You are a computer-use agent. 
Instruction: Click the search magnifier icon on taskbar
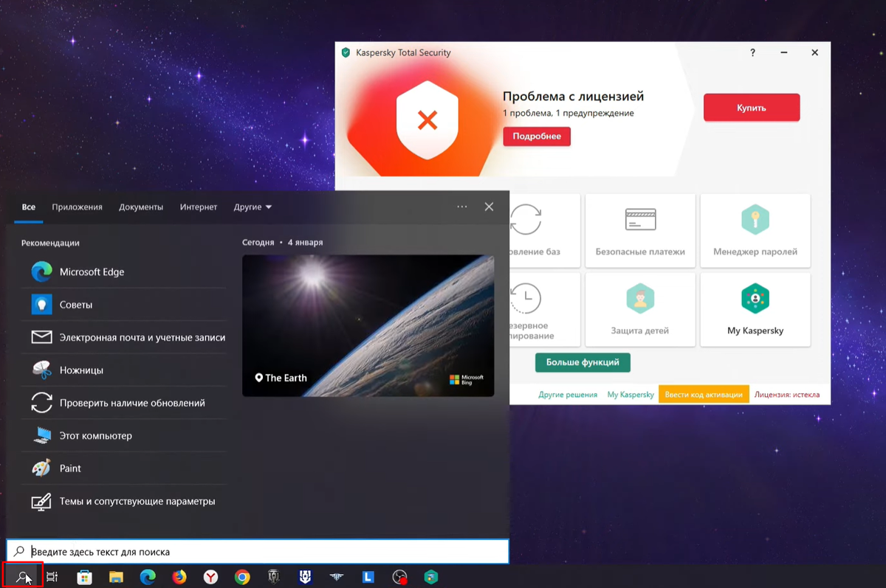tap(23, 577)
